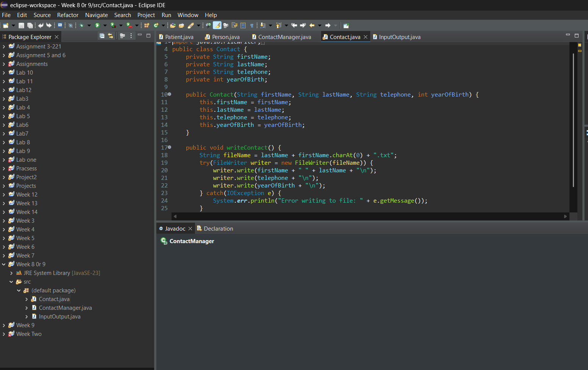Toggle Word Wrap toolbar button
This screenshot has width=588, height=370.
234,25
